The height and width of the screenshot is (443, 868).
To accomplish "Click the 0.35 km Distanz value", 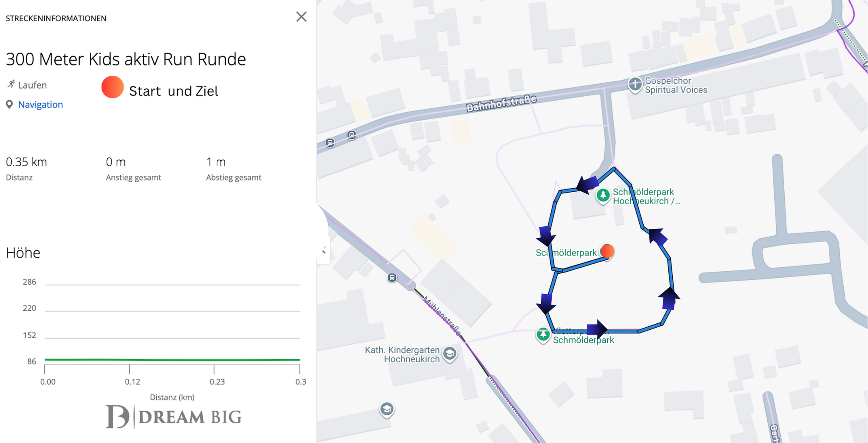I will tap(26, 162).
